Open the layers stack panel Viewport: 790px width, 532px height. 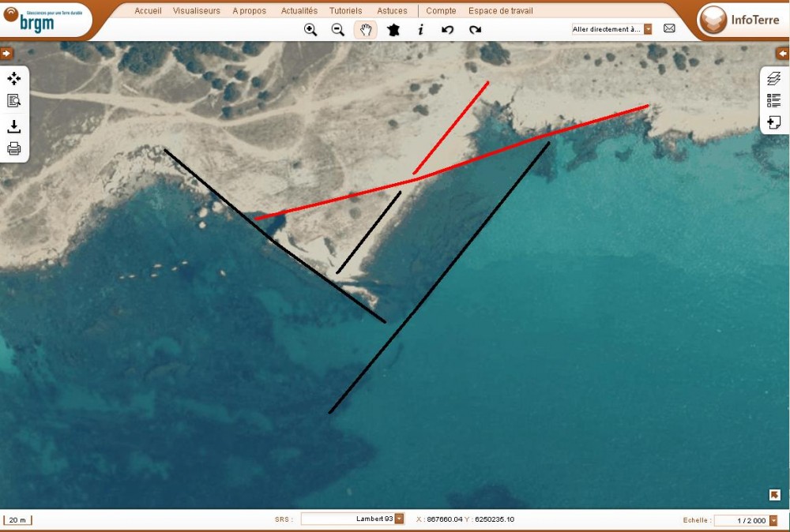[774, 79]
